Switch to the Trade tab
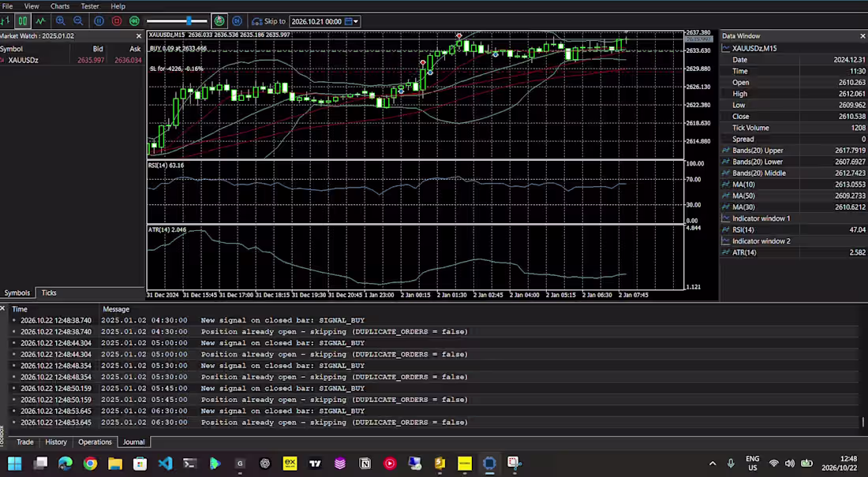The height and width of the screenshot is (477, 868). tap(25, 442)
